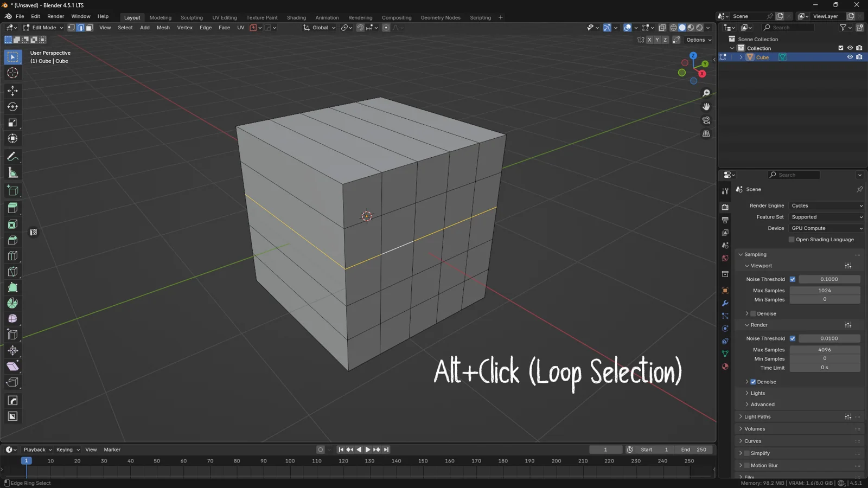Choose the Extrude Region tool
The height and width of the screenshot is (488, 868).
(12, 208)
